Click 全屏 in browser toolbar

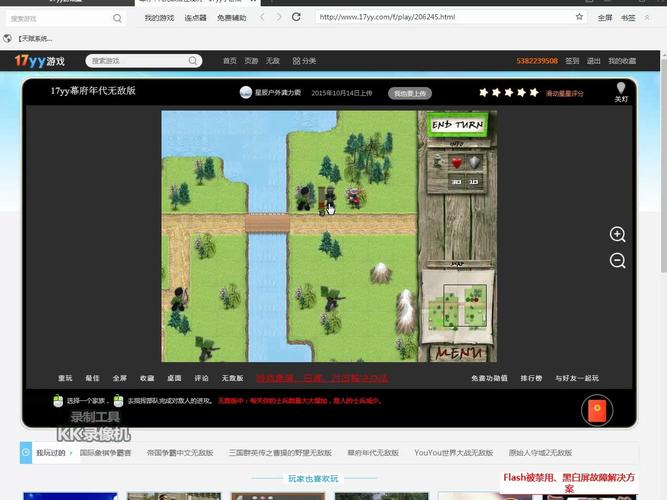604,18
